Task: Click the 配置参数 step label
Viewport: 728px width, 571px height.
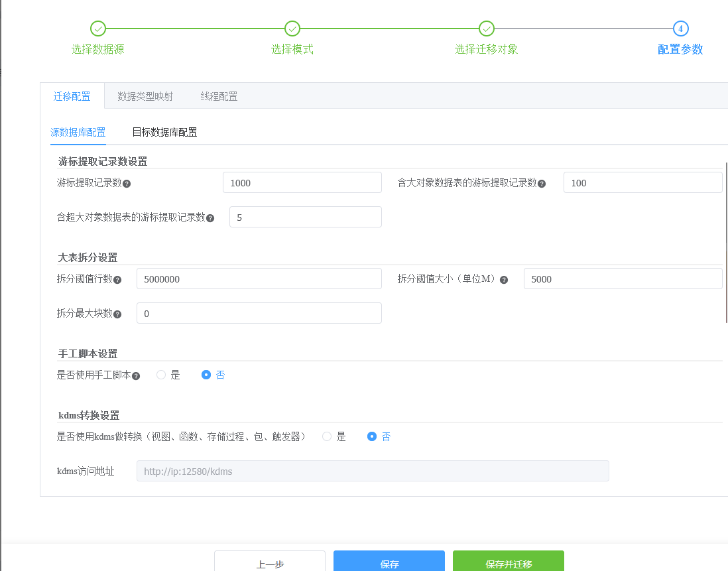Action: (x=681, y=49)
